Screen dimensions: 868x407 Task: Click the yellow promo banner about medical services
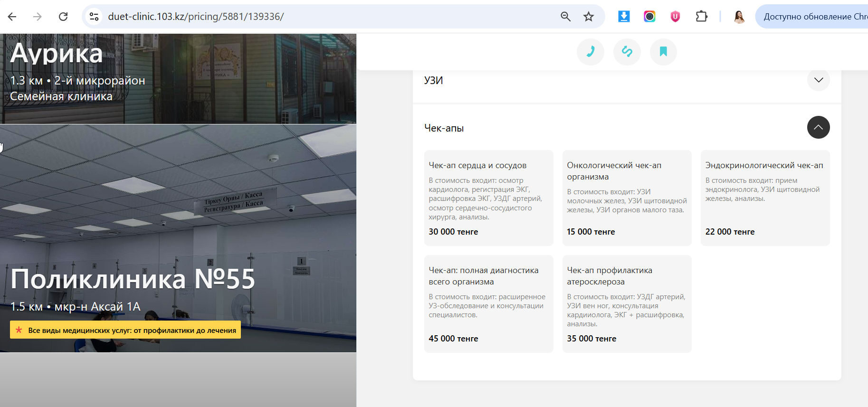tap(125, 330)
